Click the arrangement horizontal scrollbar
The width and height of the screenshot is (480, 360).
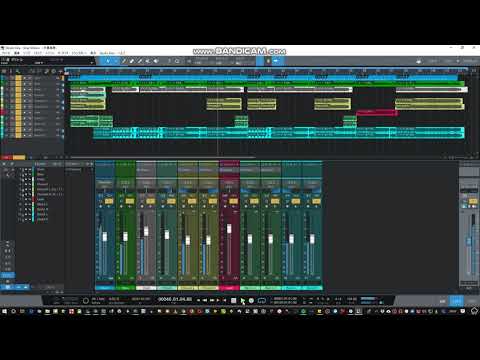tap(163, 157)
